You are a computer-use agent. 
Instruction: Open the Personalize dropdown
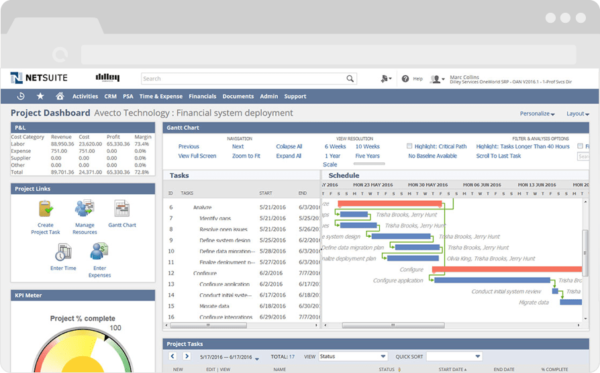point(537,114)
